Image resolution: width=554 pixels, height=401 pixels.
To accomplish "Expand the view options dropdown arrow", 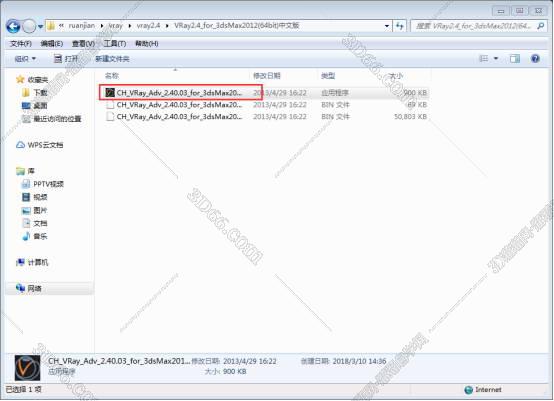I will (x=496, y=59).
